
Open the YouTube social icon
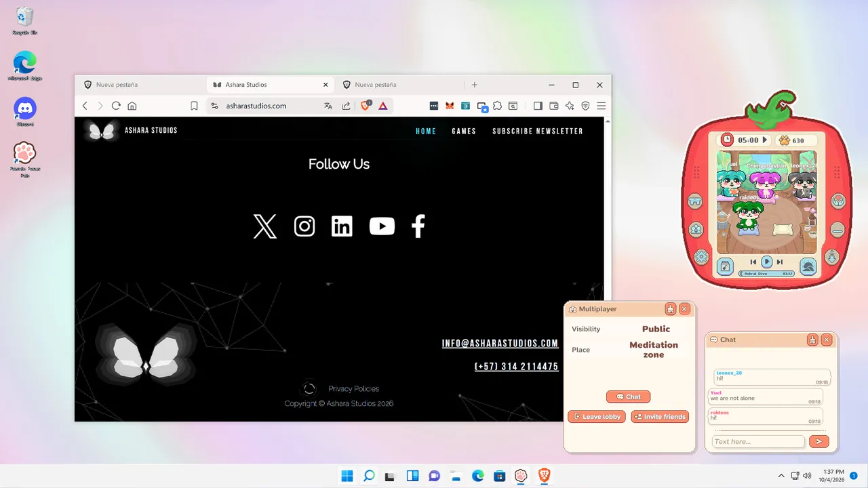click(x=382, y=226)
